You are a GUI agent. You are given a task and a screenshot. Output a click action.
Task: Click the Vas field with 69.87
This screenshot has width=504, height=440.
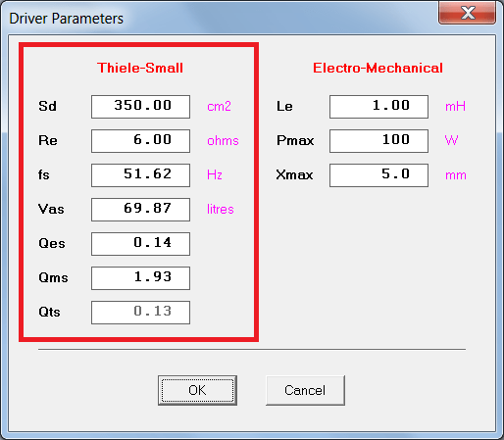[140, 210]
